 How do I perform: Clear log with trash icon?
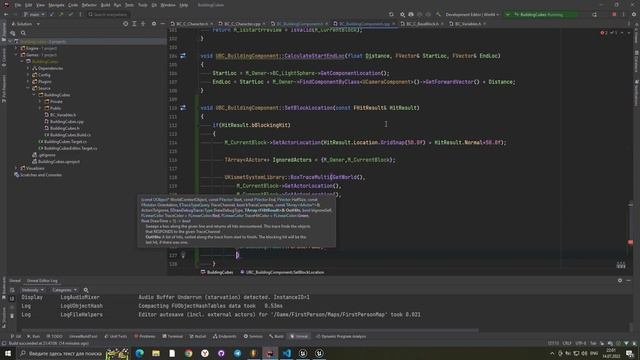(x=12, y=316)
